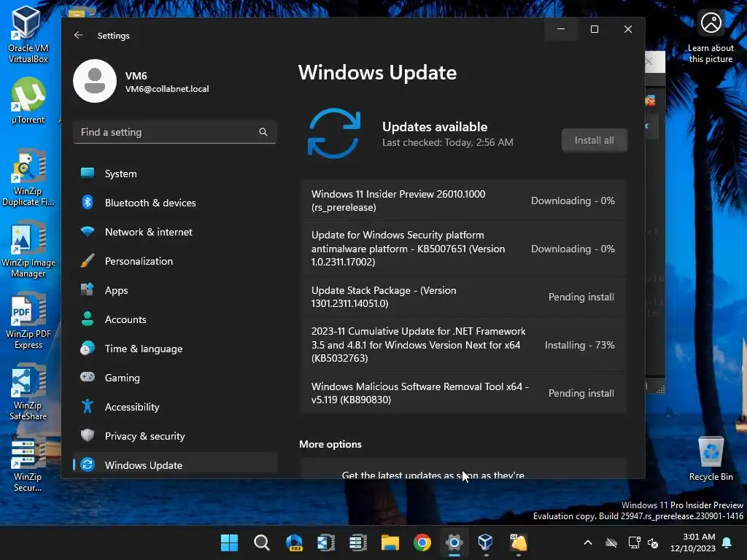Open Microsoft Edge PRE from the taskbar
The width and height of the screenshot is (747, 560).
(294, 542)
